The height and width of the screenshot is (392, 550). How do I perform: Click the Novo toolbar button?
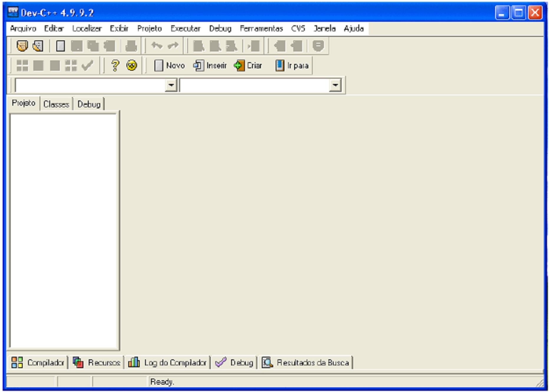(x=170, y=65)
